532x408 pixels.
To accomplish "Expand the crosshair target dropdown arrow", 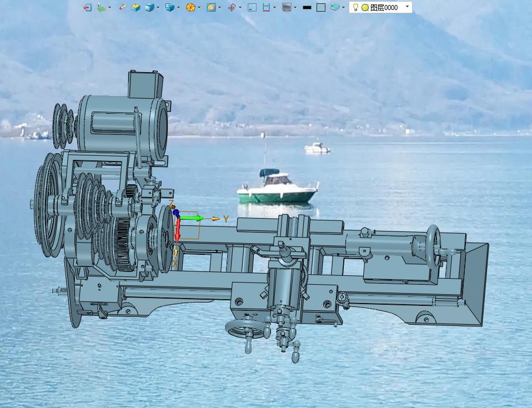I will [240, 7].
